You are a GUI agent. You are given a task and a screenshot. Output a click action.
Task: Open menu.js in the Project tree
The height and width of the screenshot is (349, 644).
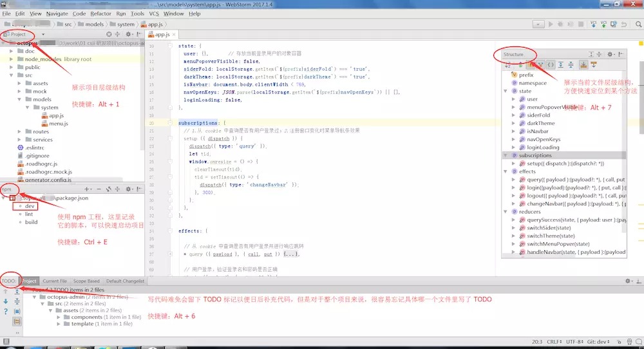click(x=59, y=124)
